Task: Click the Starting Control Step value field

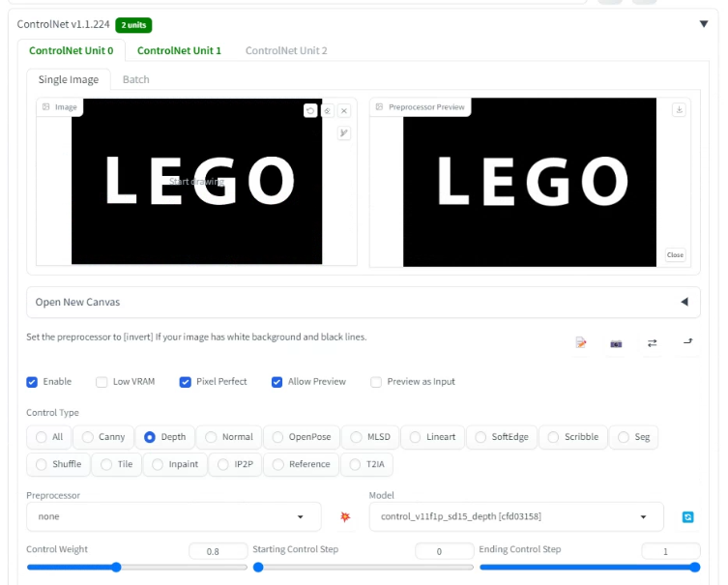Action: click(x=445, y=551)
